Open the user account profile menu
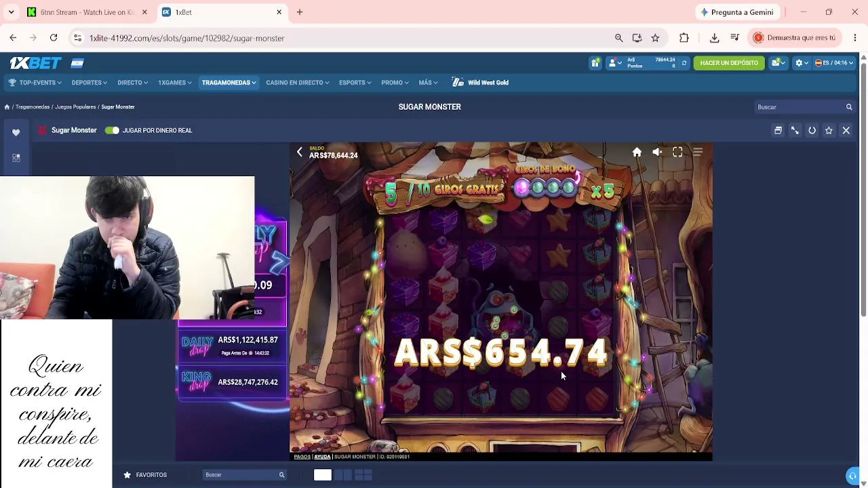The width and height of the screenshot is (868, 488). 614,63
